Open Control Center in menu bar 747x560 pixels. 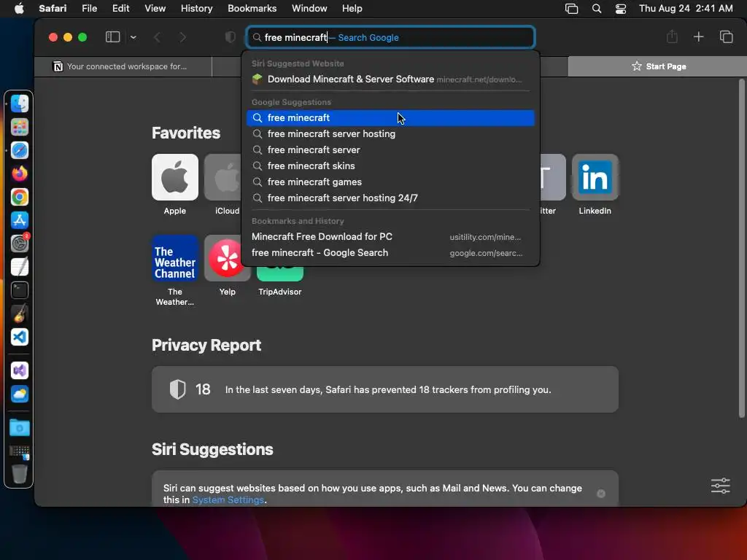(x=620, y=9)
